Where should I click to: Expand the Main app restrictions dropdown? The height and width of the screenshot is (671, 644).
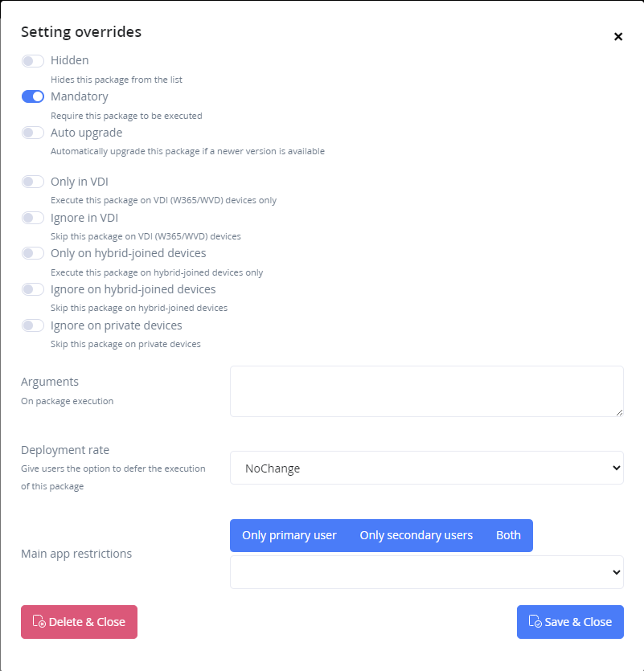point(426,572)
